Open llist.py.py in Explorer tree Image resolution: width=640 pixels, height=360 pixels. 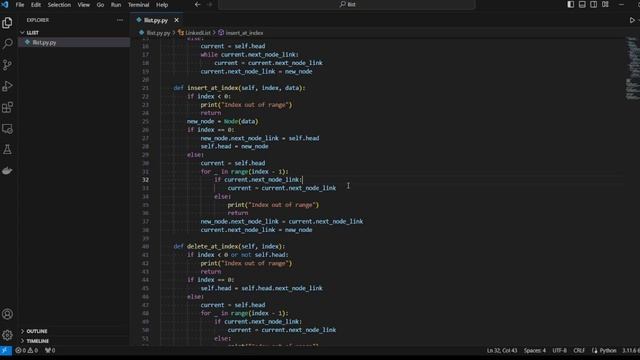tap(44, 42)
